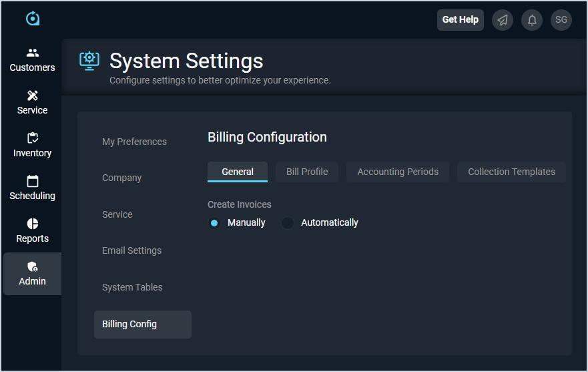The height and width of the screenshot is (372, 588).
Task: Open the Service tools icon in sidebar
Action: (32, 96)
